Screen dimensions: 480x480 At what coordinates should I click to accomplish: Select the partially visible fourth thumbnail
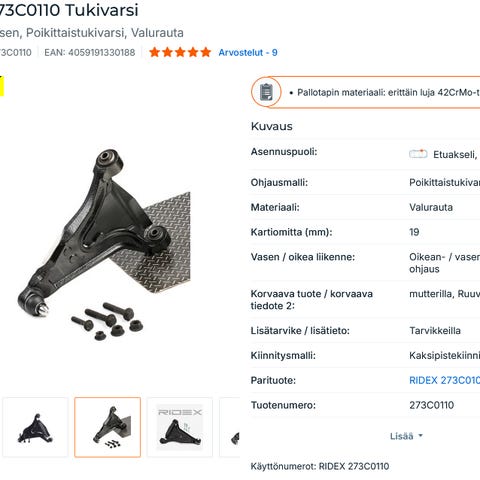pyautogui.click(x=230, y=427)
